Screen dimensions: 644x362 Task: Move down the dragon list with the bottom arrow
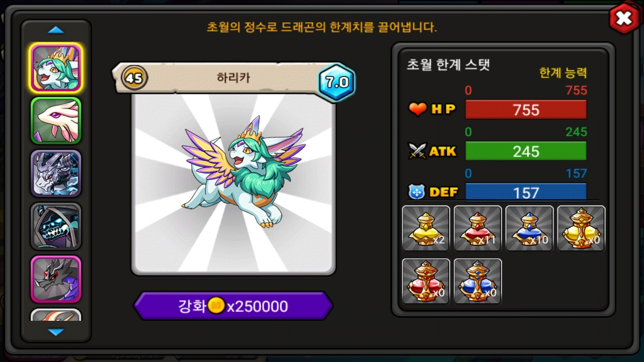tap(56, 332)
